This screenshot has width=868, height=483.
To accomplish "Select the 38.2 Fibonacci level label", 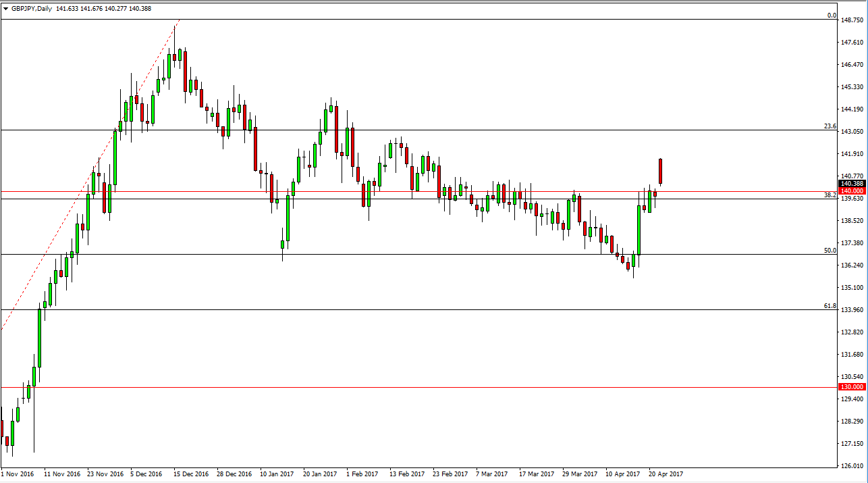I will [x=830, y=195].
